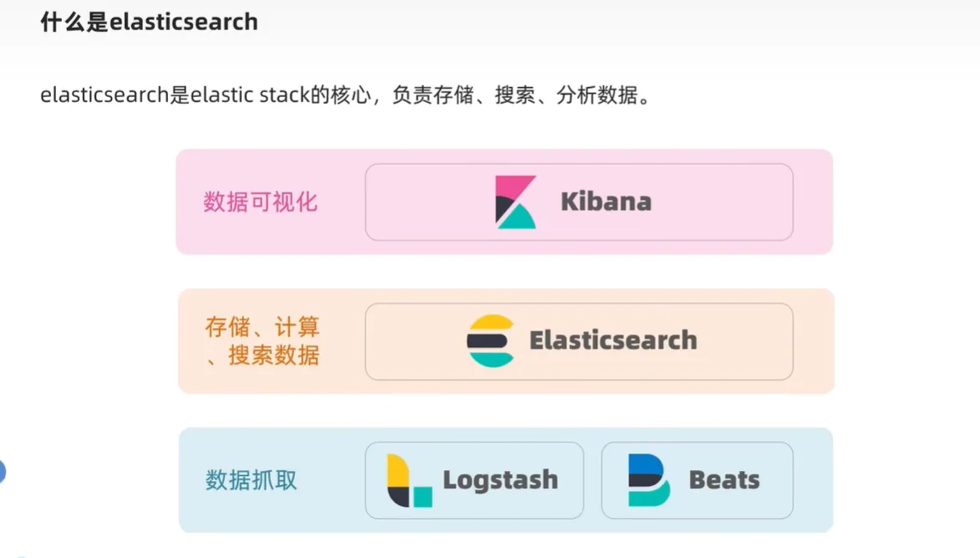Screen dimensions: 980x558
Task: Click the blue 数据抓取 label
Action: tap(252, 481)
